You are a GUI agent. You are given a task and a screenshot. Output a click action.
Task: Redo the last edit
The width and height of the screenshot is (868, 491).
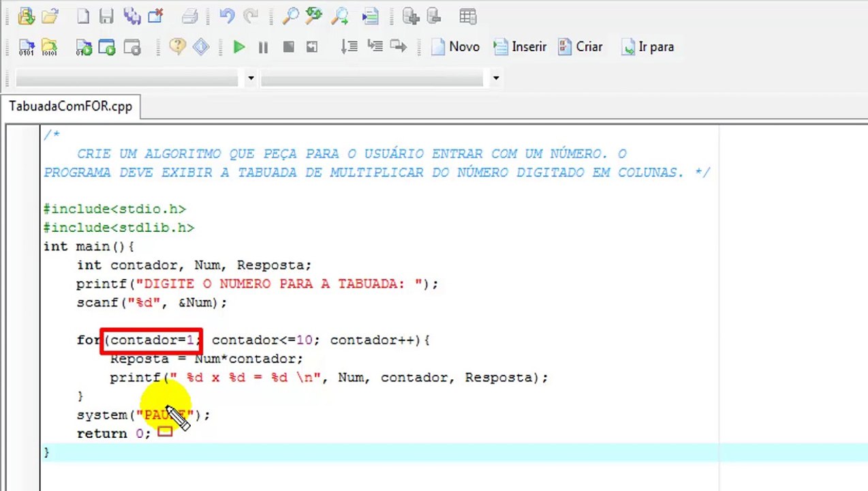(x=250, y=16)
